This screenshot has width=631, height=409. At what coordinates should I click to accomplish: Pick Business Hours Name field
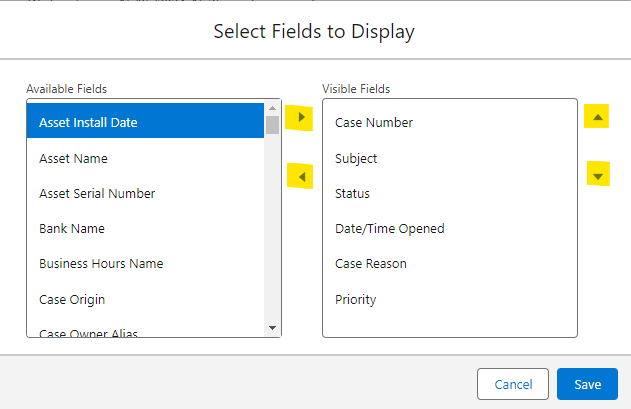[x=145, y=264]
